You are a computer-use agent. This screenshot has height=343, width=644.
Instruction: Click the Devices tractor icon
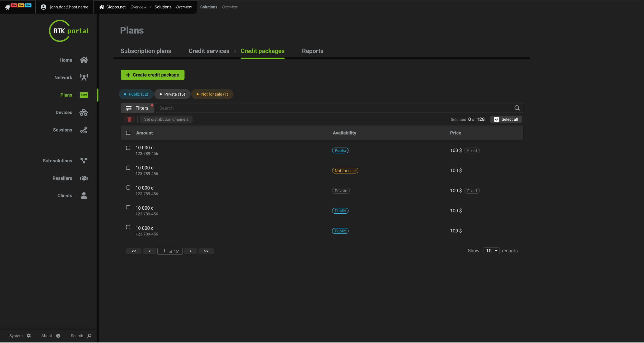[84, 112]
